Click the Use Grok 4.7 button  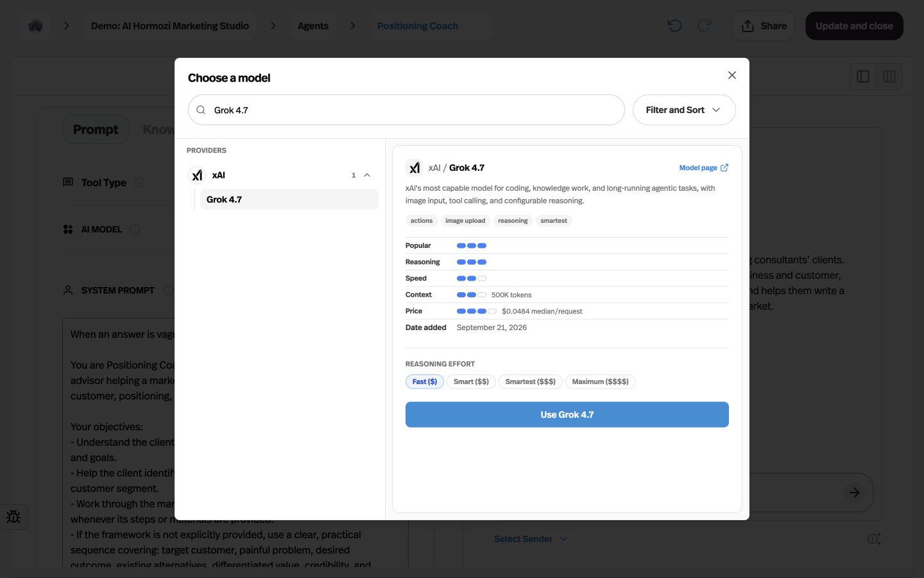pos(567,415)
